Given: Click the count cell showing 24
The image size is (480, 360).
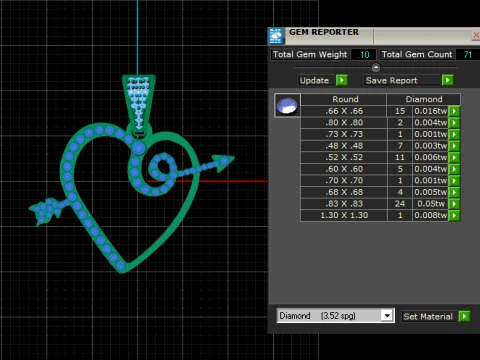Looking at the screenshot, I should (400, 204).
